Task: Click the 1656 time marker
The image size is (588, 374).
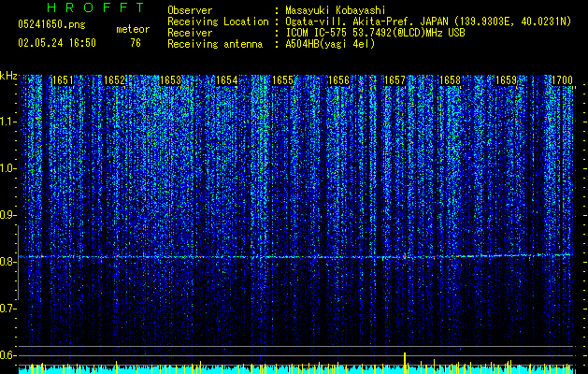Action: [x=338, y=80]
